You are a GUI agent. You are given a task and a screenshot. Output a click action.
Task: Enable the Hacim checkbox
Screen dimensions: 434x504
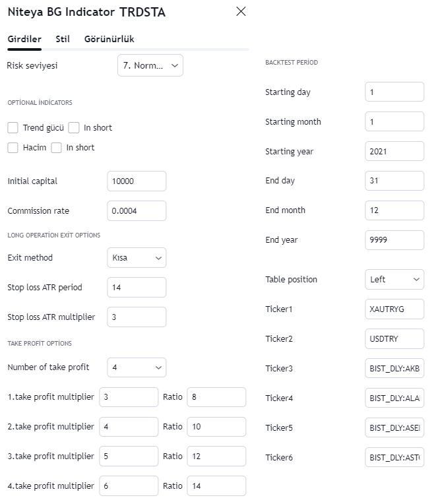point(13,148)
